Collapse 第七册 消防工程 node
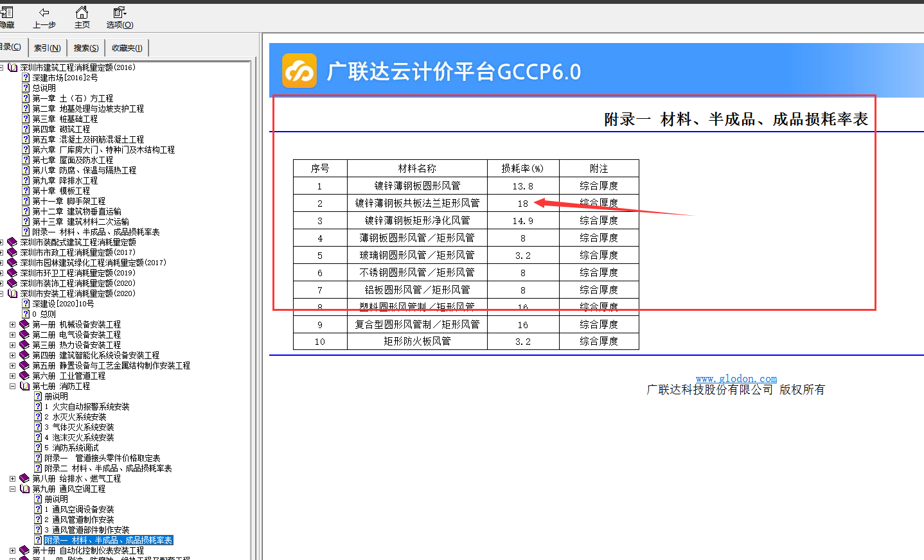The height and width of the screenshot is (560, 924). click(x=12, y=386)
